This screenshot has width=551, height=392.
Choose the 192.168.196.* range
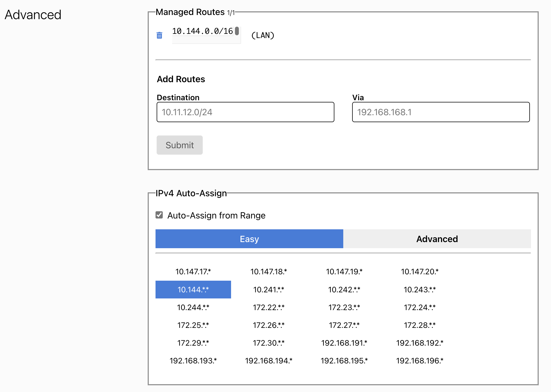(x=420, y=361)
